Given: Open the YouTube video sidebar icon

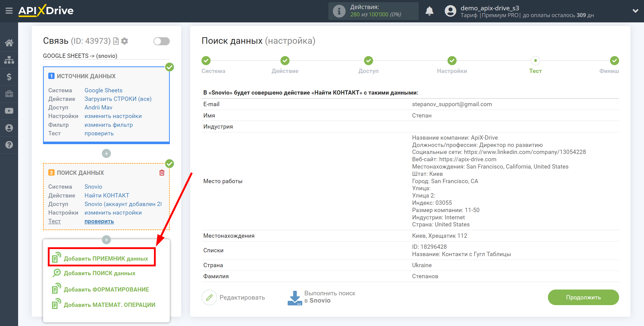Looking at the screenshot, I should pos(9,111).
